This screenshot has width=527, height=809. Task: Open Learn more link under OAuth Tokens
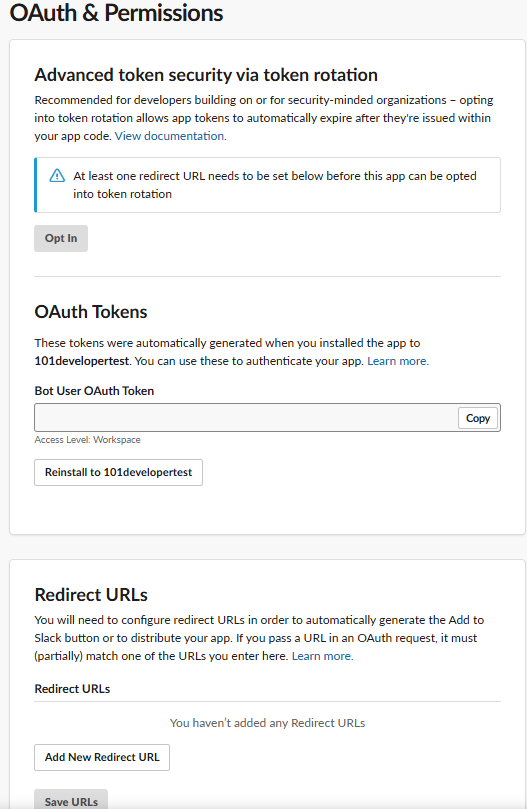pos(398,361)
